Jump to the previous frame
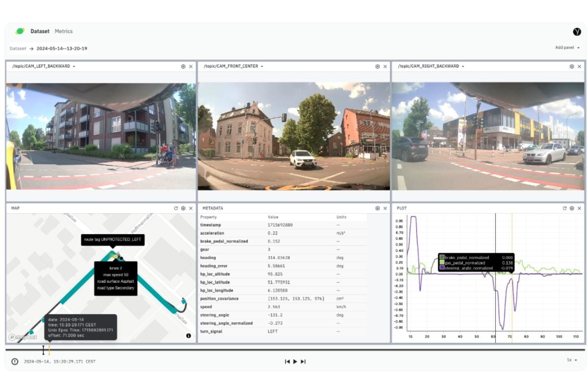Image resolution: width=588 pixels, height=392 pixels. pos(287,362)
